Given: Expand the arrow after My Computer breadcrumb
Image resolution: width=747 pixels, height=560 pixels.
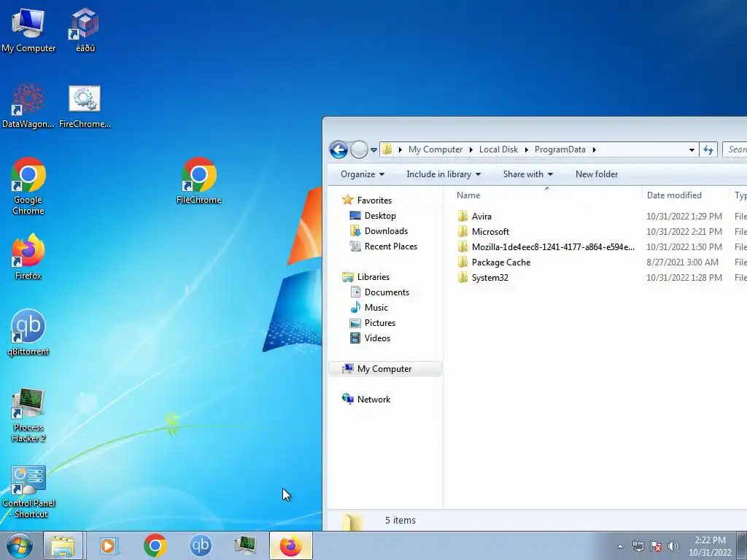Looking at the screenshot, I should click(471, 149).
